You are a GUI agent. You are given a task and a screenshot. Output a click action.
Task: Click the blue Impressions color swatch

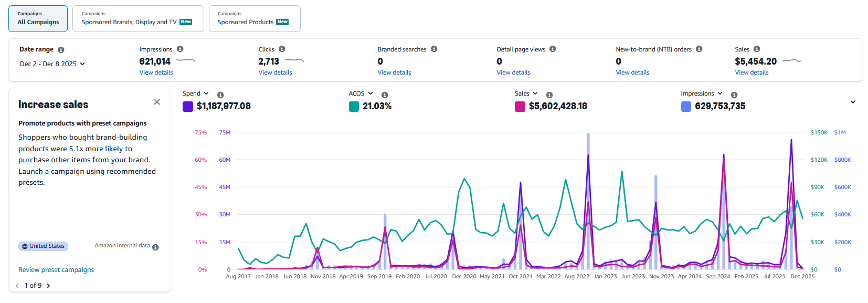pyautogui.click(x=686, y=107)
